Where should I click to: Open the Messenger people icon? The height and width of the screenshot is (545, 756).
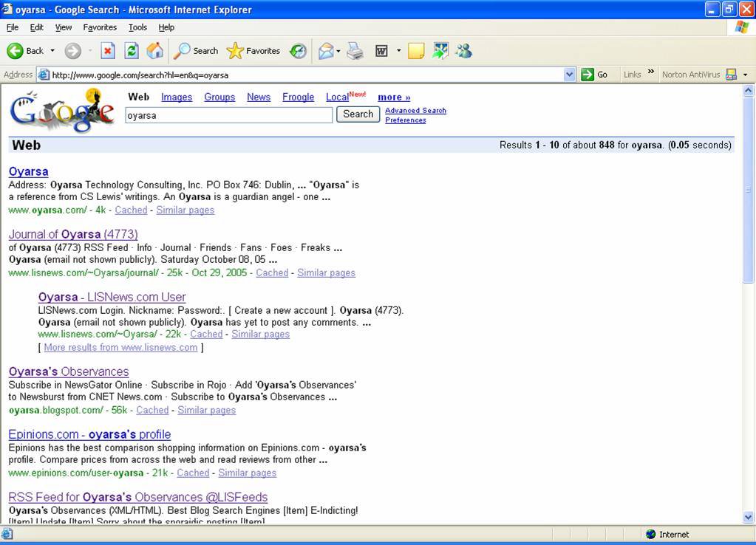pyautogui.click(x=464, y=51)
